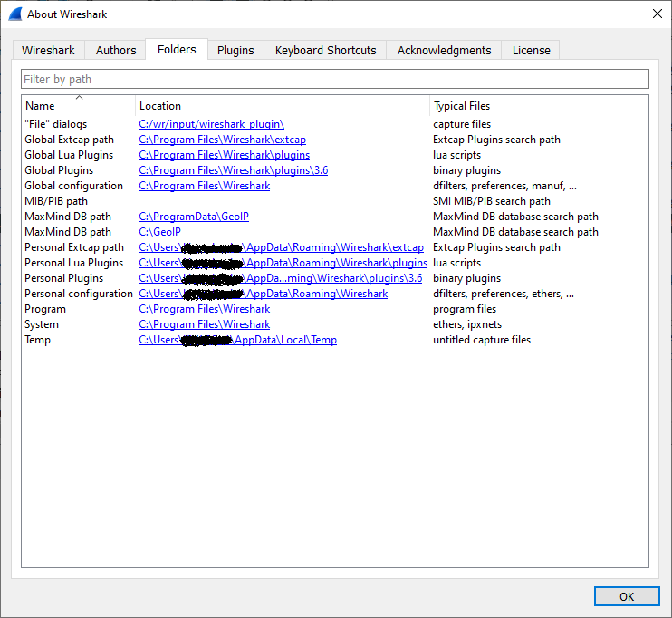672x618 pixels.
Task: Switch to Keyboard Shortcuts tab
Action: click(325, 50)
